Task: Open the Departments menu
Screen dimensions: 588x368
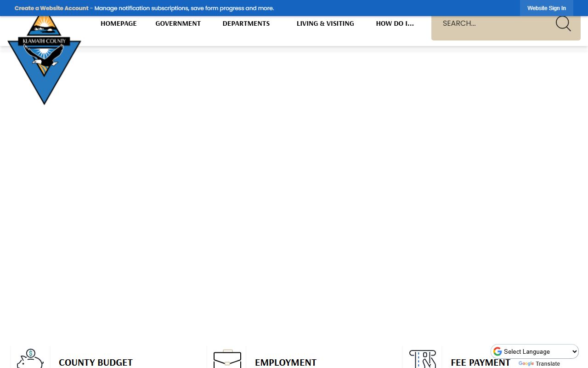Action: coord(246,23)
